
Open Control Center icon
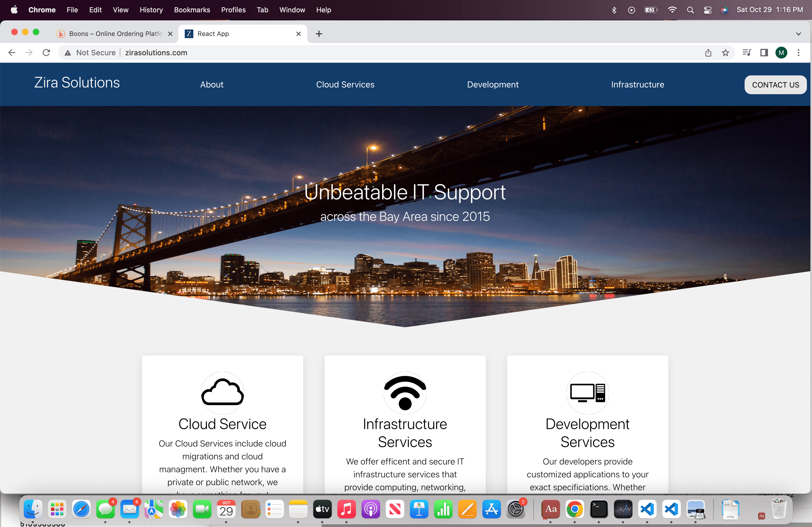click(708, 10)
